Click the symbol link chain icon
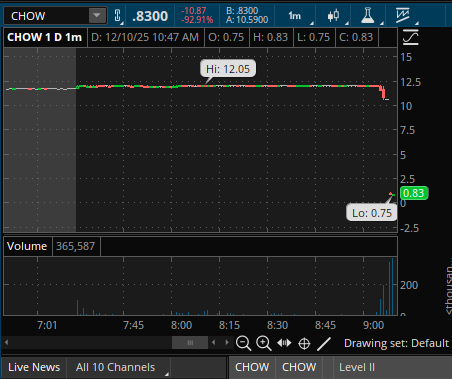This screenshot has width=452, height=379. [x=117, y=16]
